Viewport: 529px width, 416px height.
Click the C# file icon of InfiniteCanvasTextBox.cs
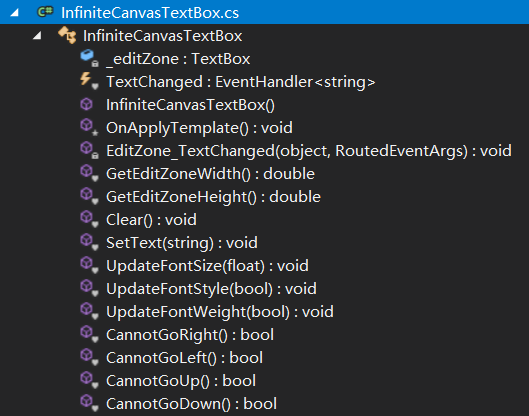[45, 12]
